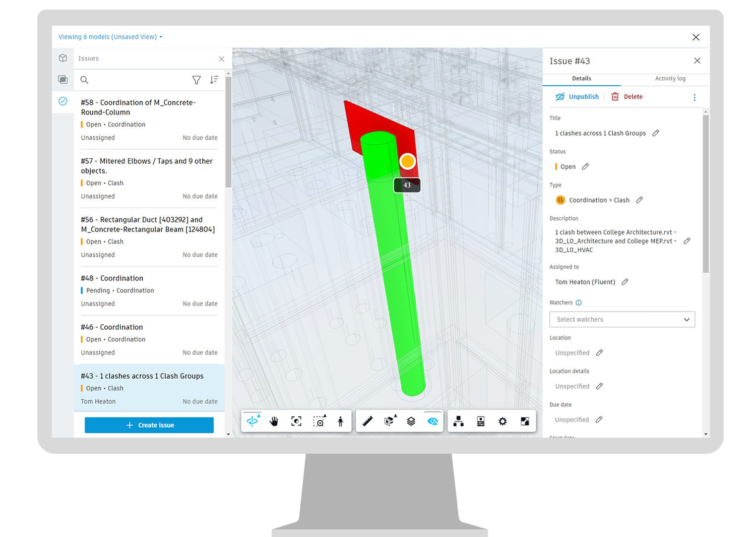Switch to the Activity log tab
This screenshot has width=756, height=537.
[670, 79]
